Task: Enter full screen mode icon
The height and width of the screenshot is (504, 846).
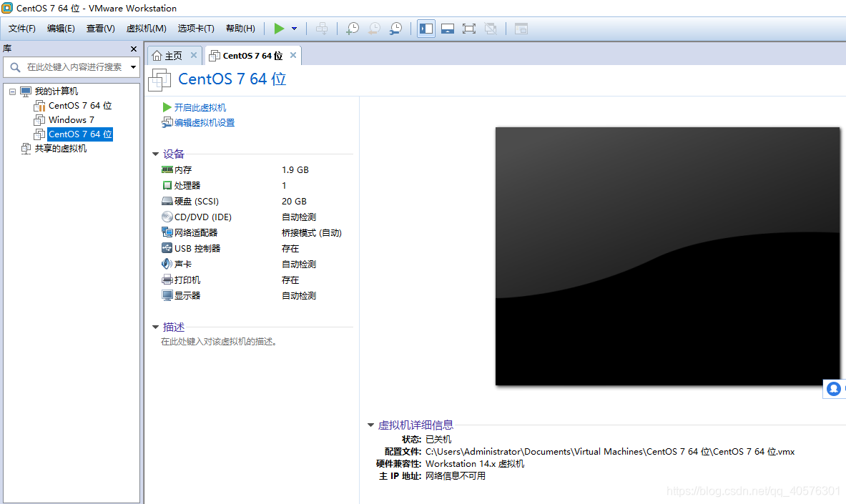Action: point(469,29)
